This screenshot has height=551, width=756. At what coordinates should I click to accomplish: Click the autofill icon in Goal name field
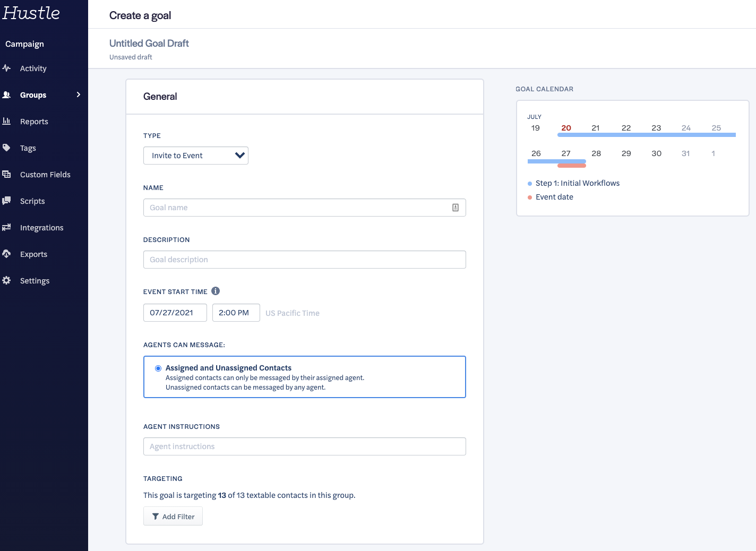(456, 208)
